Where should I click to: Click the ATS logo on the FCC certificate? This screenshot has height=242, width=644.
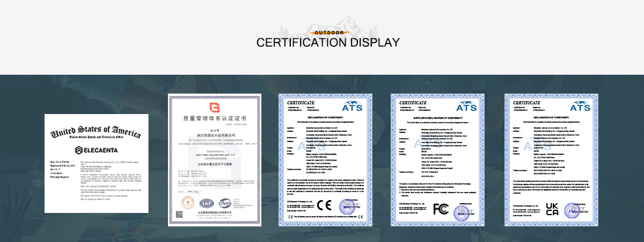[466, 106]
